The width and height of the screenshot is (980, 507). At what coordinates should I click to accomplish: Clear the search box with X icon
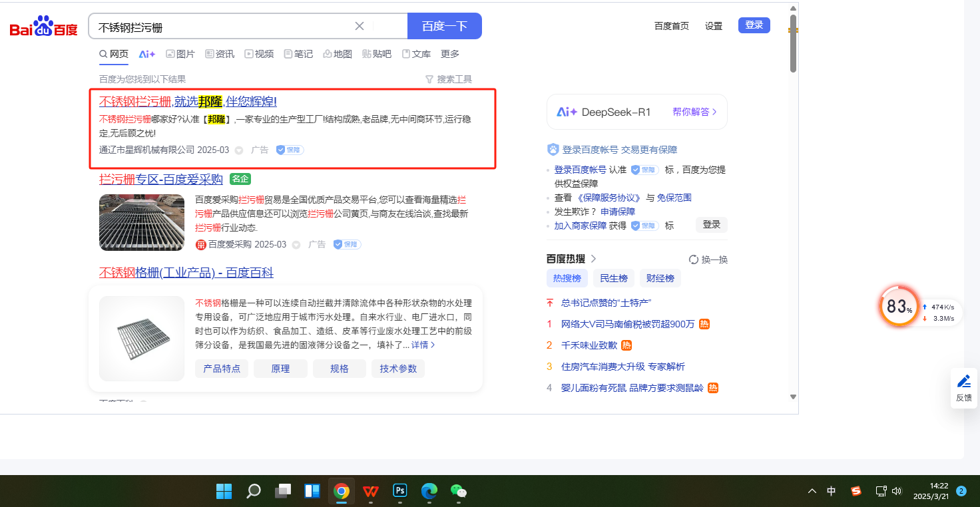click(x=360, y=26)
